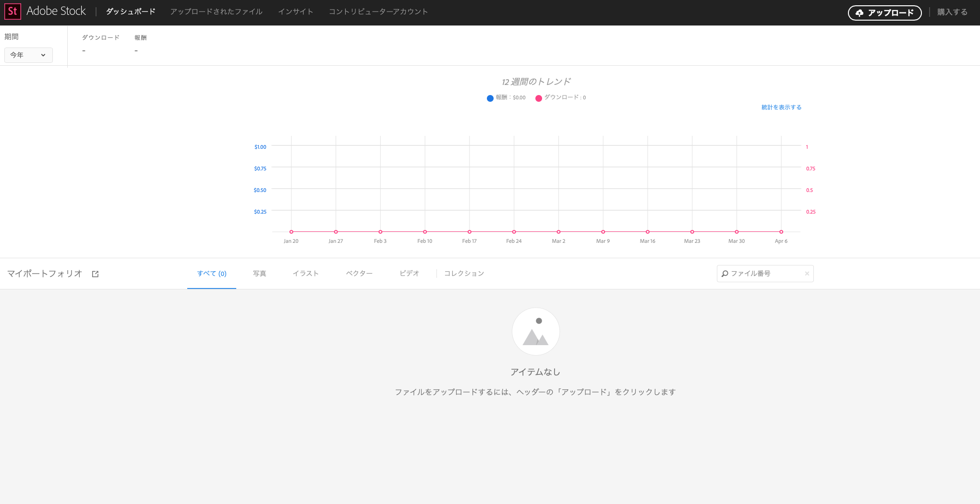Open コントリビューターアカウント in the header
This screenshot has width=980, height=504.
click(x=378, y=12)
